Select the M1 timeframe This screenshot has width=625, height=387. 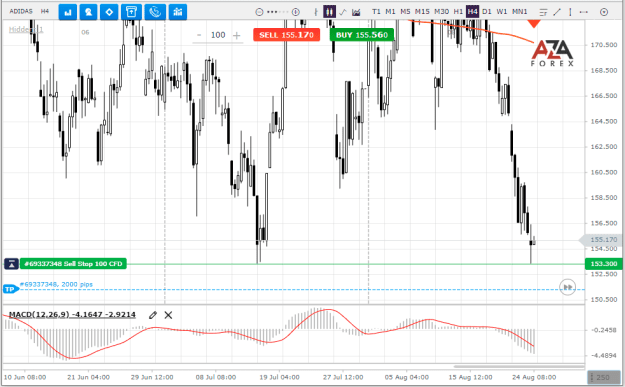click(x=390, y=12)
